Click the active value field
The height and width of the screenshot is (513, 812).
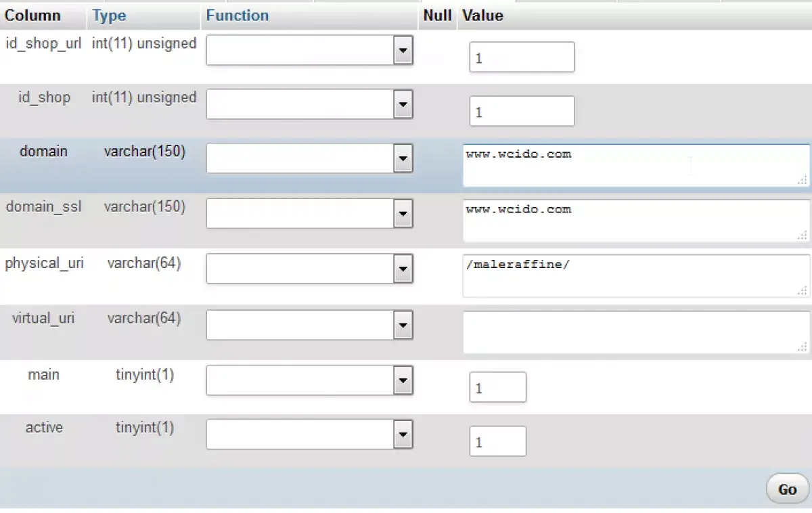pos(497,441)
